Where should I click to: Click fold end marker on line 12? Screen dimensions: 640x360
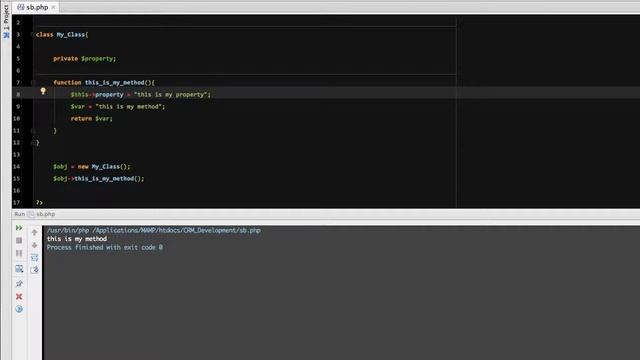coord(33,142)
